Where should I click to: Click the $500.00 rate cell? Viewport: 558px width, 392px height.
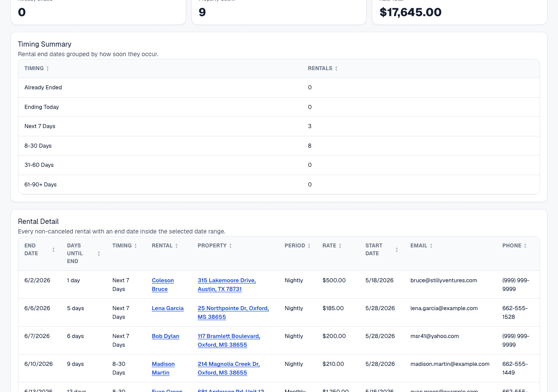[334, 280]
